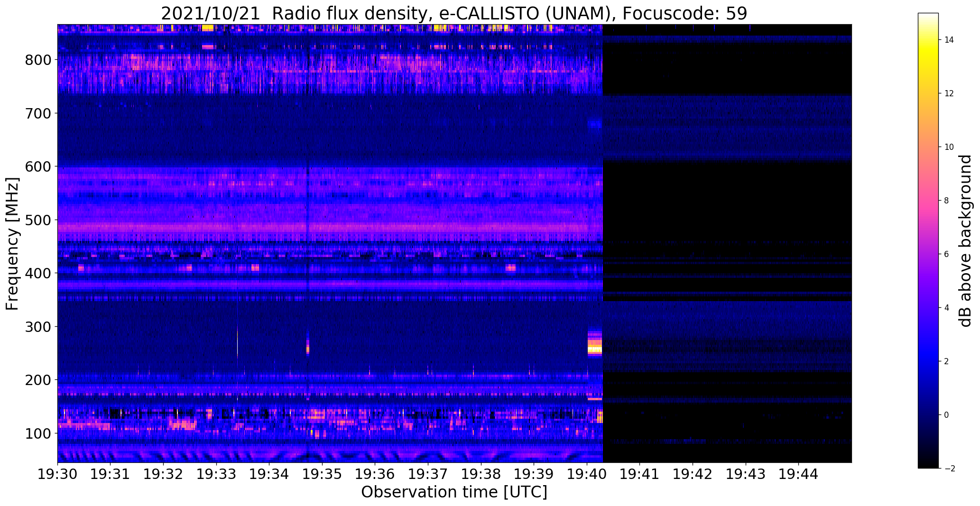Click the 500 frequency tick label
The width and height of the screenshot is (980, 506).
(37, 220)
